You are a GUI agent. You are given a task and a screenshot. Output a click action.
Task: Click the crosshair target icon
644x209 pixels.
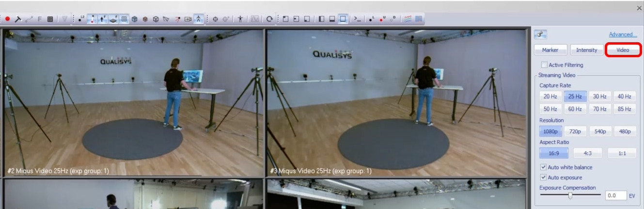tap(215, 19)
